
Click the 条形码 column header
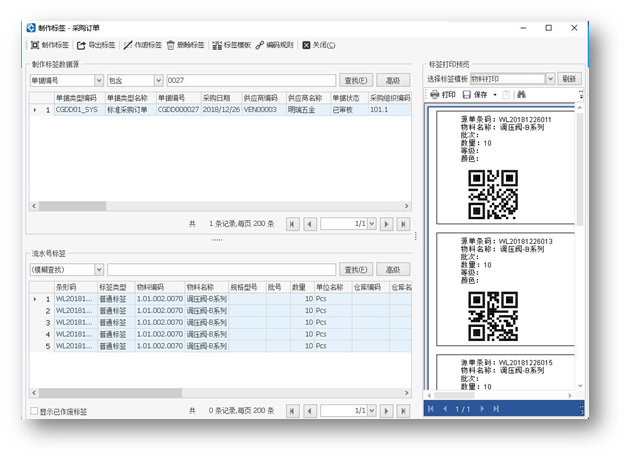[76, 287]
